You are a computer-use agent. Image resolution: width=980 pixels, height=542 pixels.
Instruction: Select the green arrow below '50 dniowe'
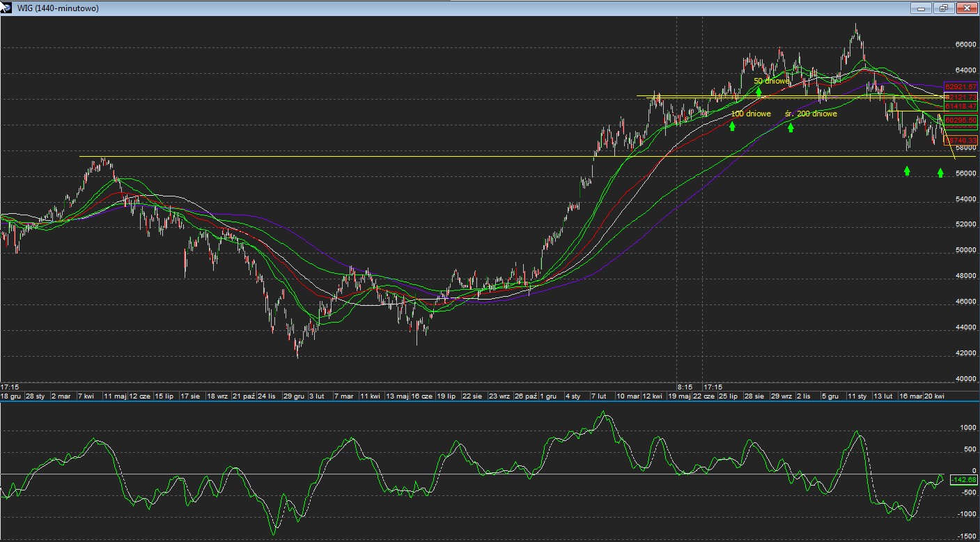(759, 91)
